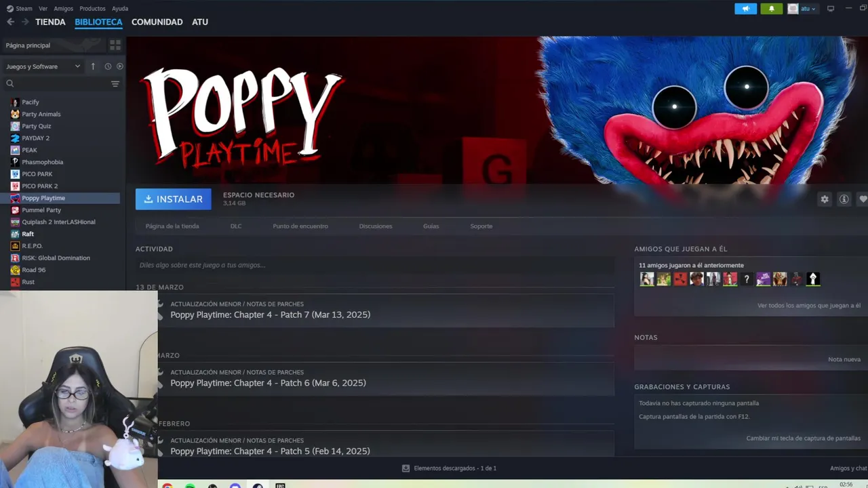Image resolution: width=868 pixels, height=488 pixels.
Task: Click the activity status text field
Action: pos(374,265)
